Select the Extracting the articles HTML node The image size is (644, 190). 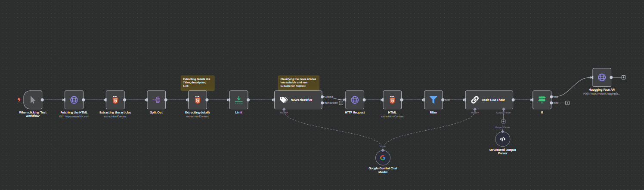click(115, 100)
